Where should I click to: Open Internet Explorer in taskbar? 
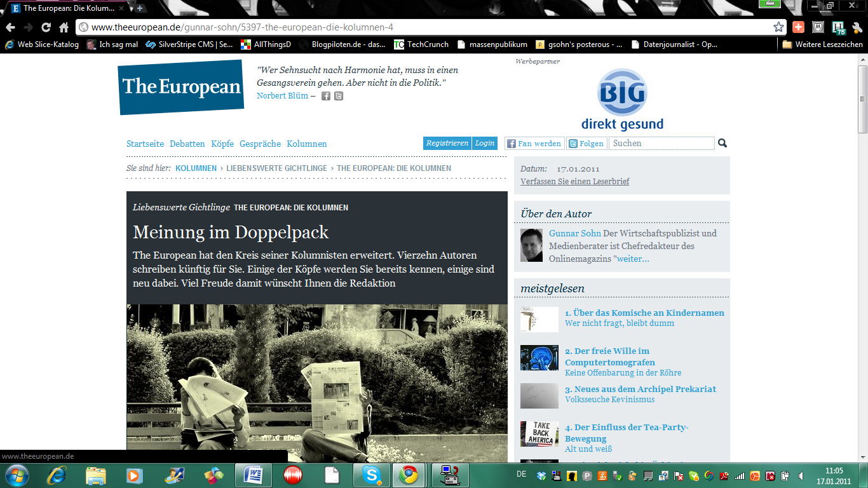(57, 475)
